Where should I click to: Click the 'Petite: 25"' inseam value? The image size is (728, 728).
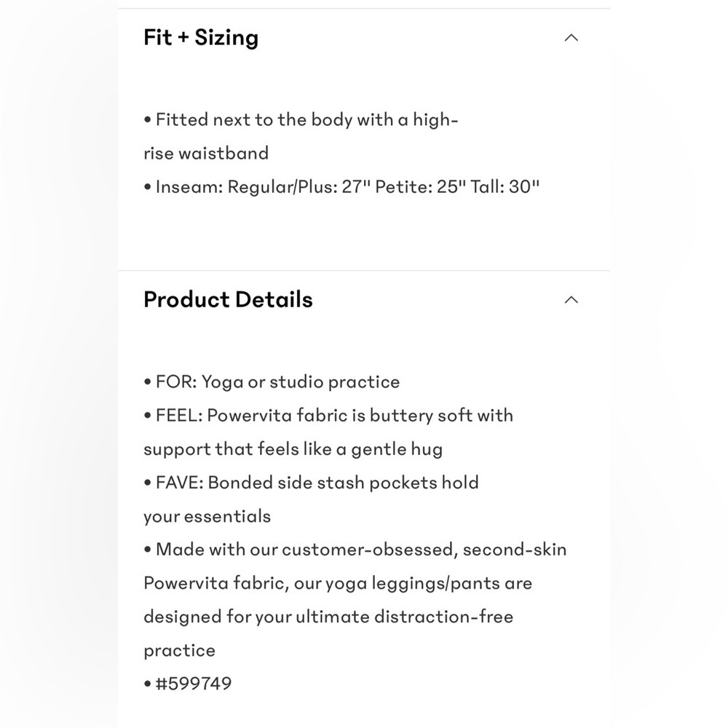[x=421, y=186]
